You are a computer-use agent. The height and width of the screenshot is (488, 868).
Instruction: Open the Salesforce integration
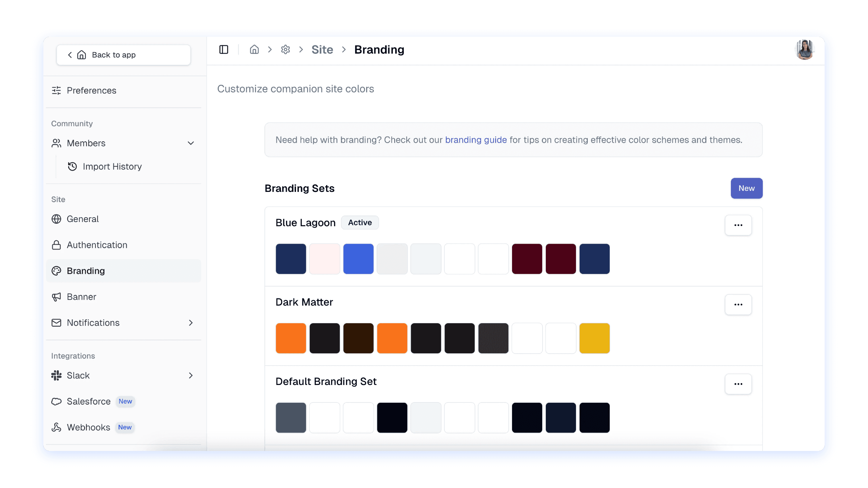[x=89, y=401]
